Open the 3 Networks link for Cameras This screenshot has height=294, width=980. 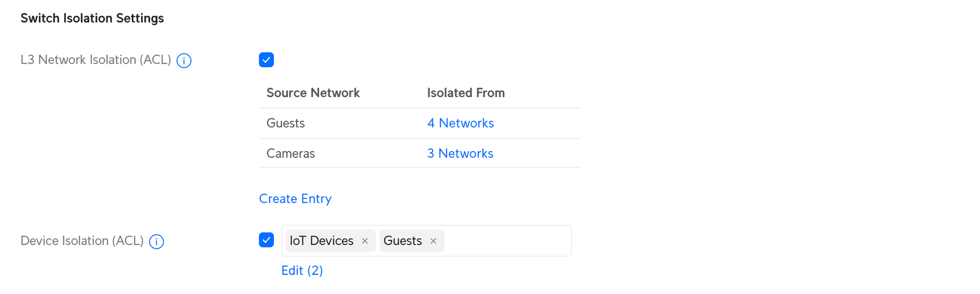(x=460, y=154)
